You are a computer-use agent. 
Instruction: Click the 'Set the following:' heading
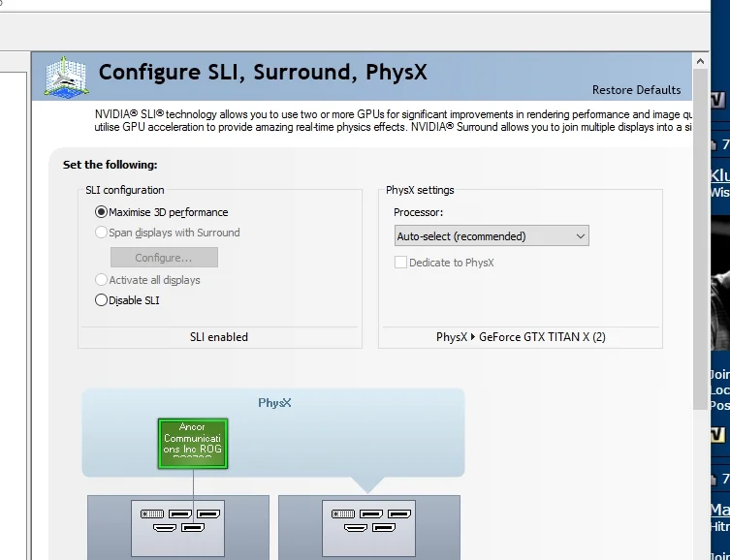click(110, 165)
